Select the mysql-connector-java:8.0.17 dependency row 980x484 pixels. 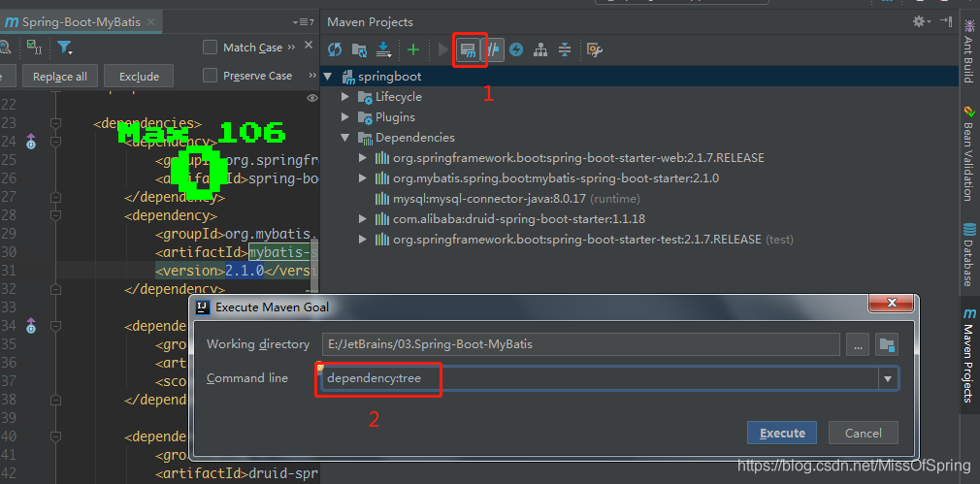(638, 199)
